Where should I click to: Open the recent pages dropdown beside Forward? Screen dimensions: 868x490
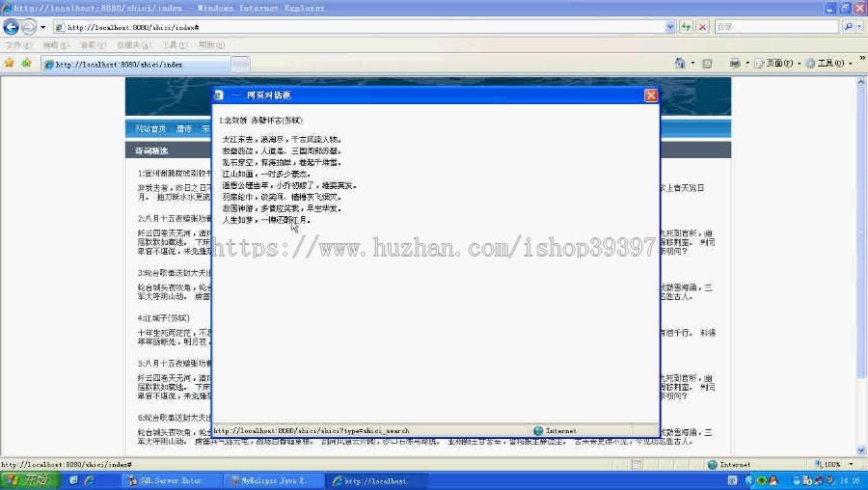[43, 27]
